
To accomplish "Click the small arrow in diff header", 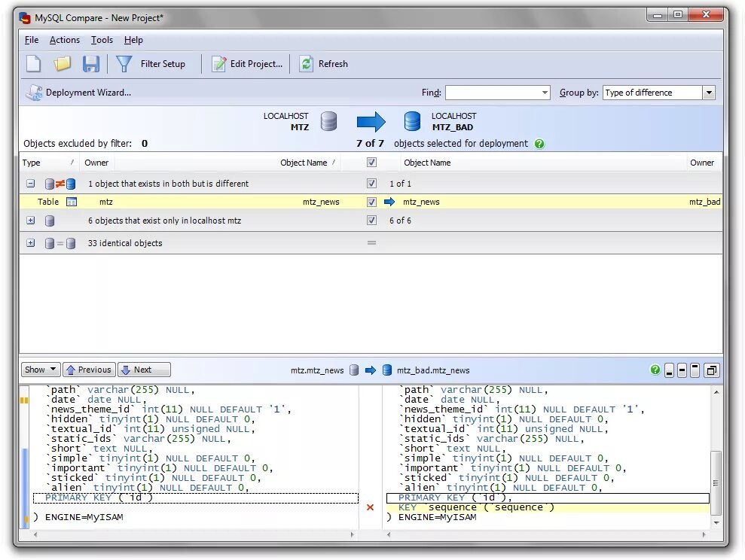I will click(371, 370).
